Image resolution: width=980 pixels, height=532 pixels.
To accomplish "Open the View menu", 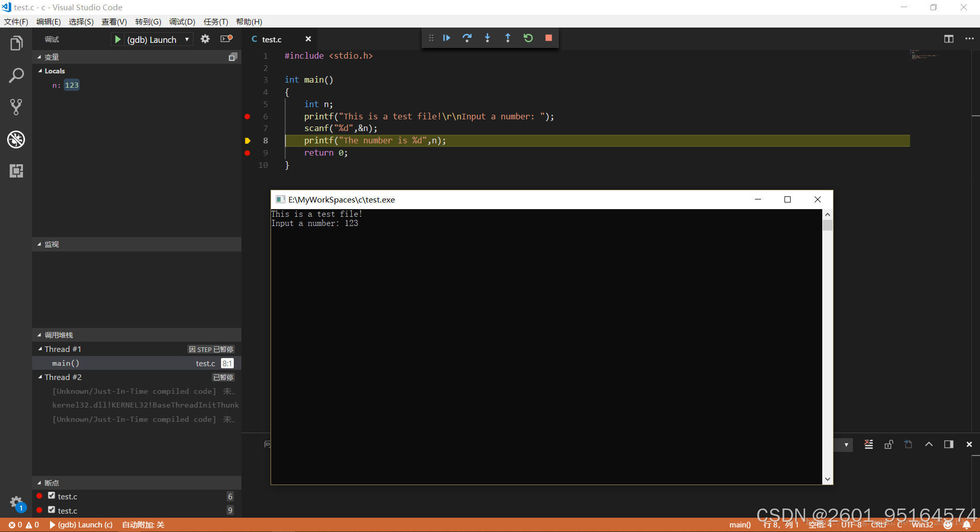I will coord(114,22).
